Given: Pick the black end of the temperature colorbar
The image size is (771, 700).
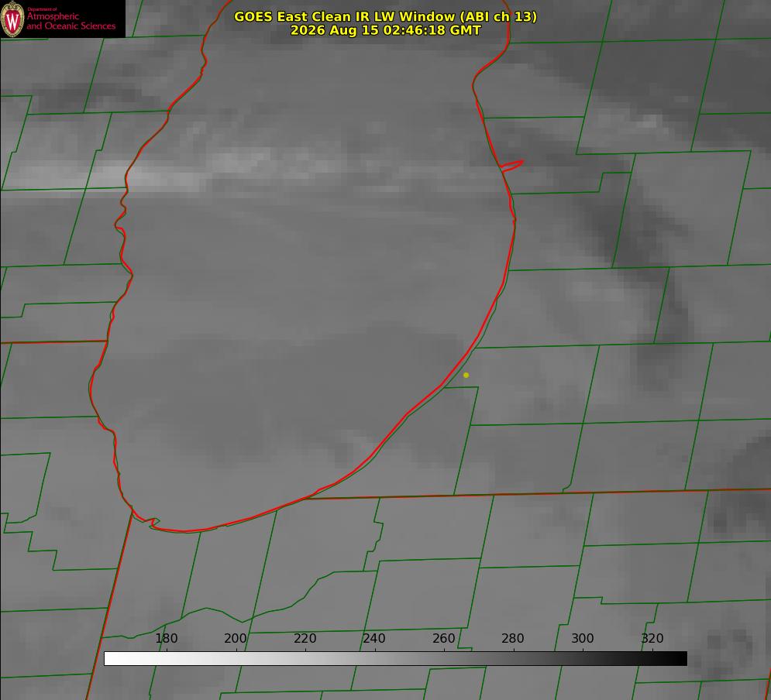Looking at the screenshot, I should point(682,659).
